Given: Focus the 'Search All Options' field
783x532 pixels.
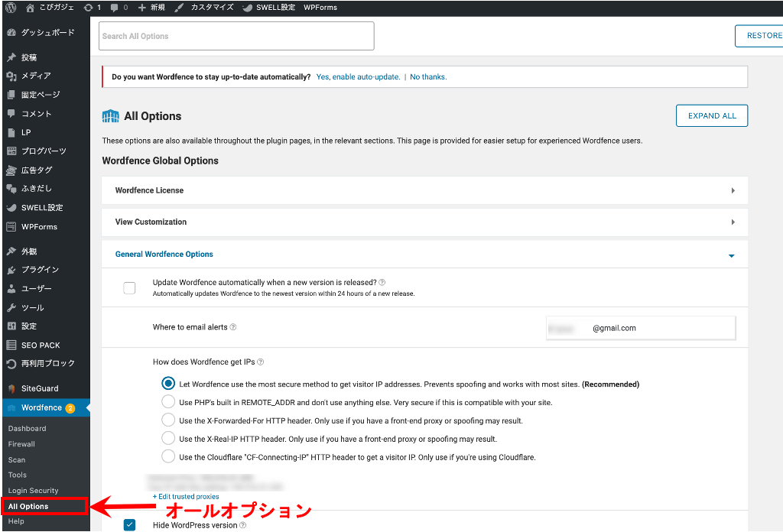Looking at the screenshot, I should pos(236,36).
